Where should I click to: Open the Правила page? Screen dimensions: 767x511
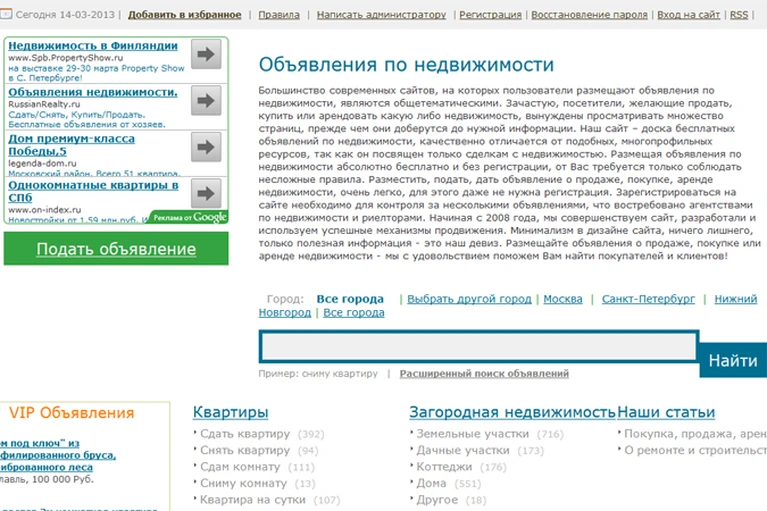point(279,15)
